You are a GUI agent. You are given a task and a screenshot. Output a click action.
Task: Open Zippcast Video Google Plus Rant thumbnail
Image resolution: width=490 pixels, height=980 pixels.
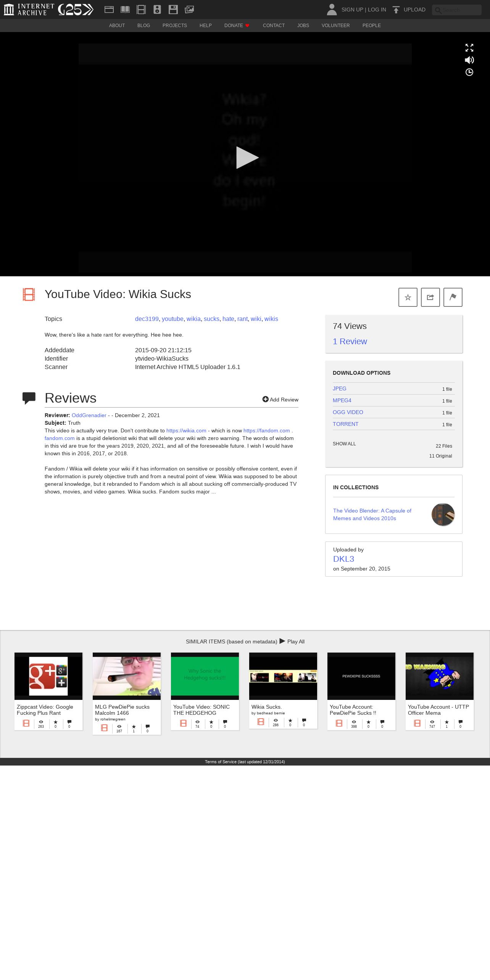pyautogui.click(x=48, y=676)
